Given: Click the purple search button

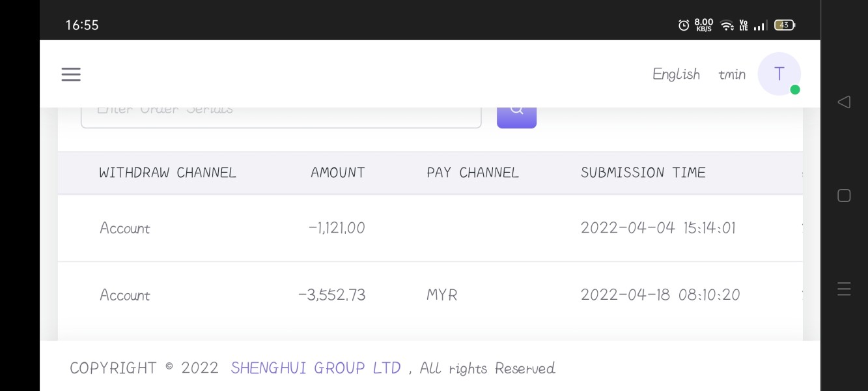Looking at the screenshot, I should click(516, 114).
